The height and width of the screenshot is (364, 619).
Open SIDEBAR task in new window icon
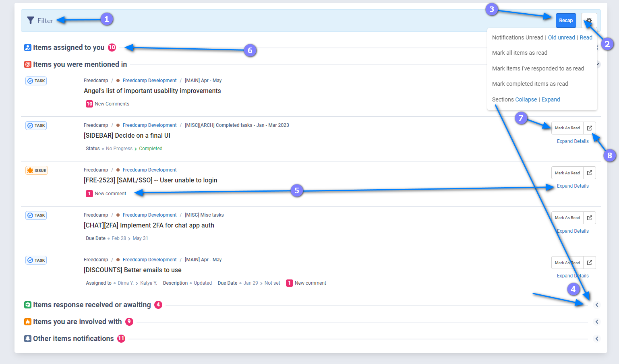pyautogui.click(x=589, y=128)
